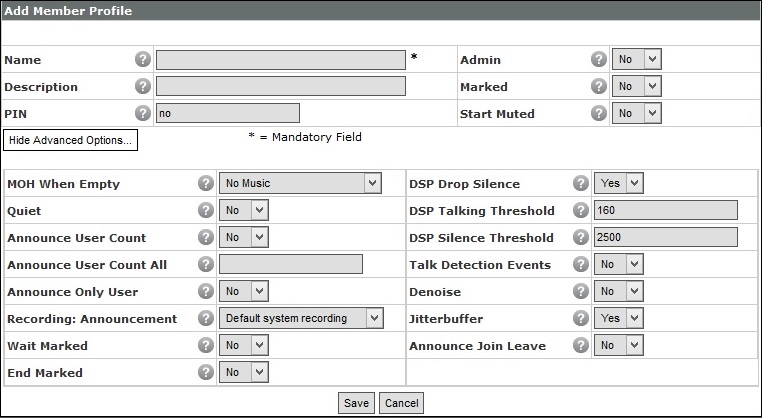This screenshot has height=418, width=762.
Task: Click the help icon next to PIN
Action: (142, 113)
